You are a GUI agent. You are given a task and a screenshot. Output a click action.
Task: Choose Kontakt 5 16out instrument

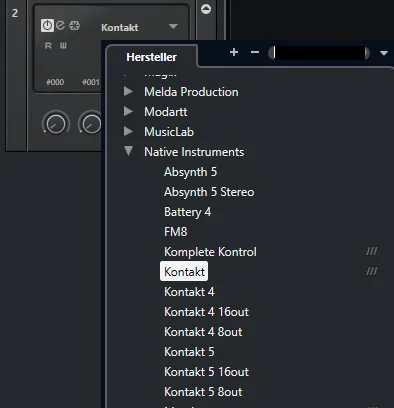click(x=206, y=372)
